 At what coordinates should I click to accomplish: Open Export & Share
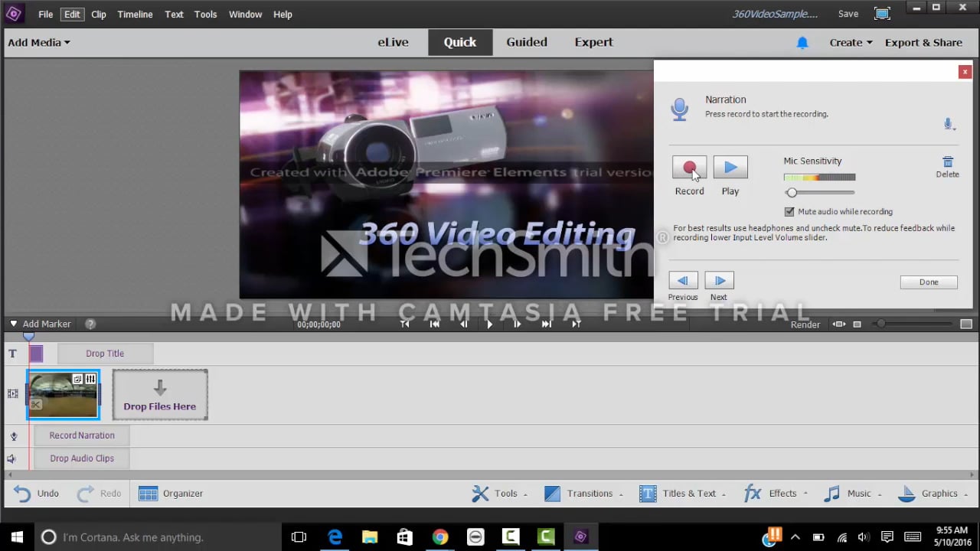tap(923, 43)
